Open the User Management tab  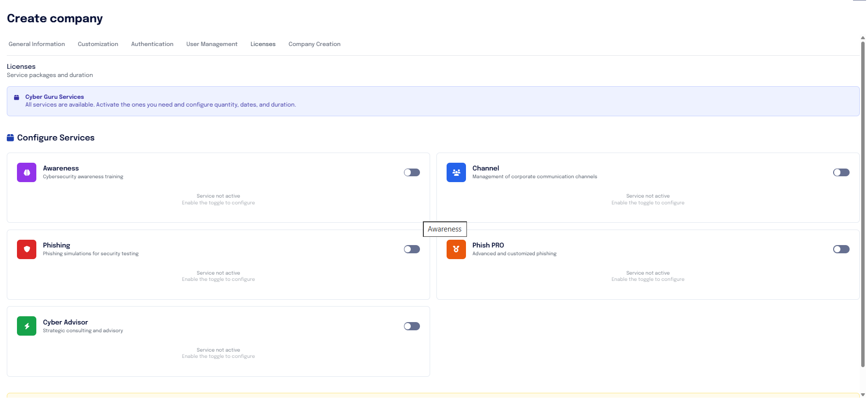pyautogui.click(x=212, y=44)
